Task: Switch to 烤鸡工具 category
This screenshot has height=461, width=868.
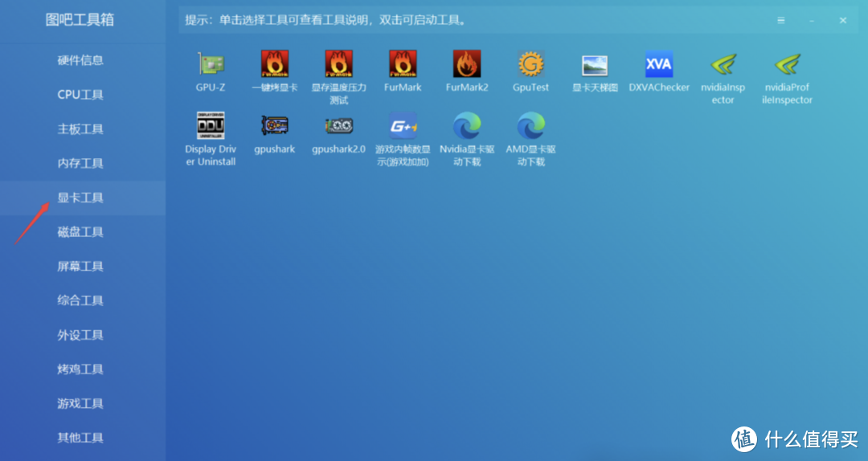Action: [x=83, y=369]
